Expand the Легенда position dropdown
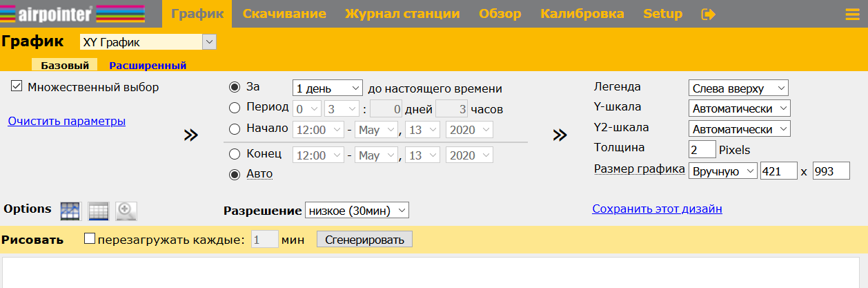The height and width of the screenshot is (288, 868). click(738, 88)
